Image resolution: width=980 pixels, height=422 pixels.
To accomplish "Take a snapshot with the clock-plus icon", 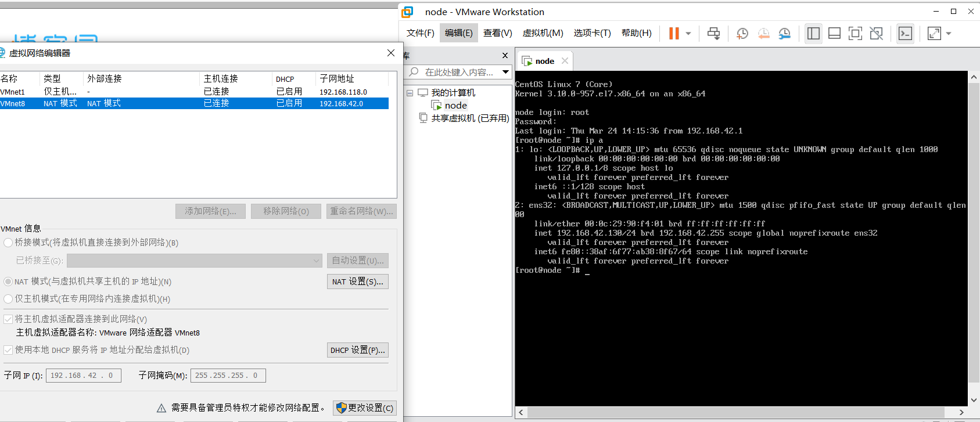I will pos(742,34).
